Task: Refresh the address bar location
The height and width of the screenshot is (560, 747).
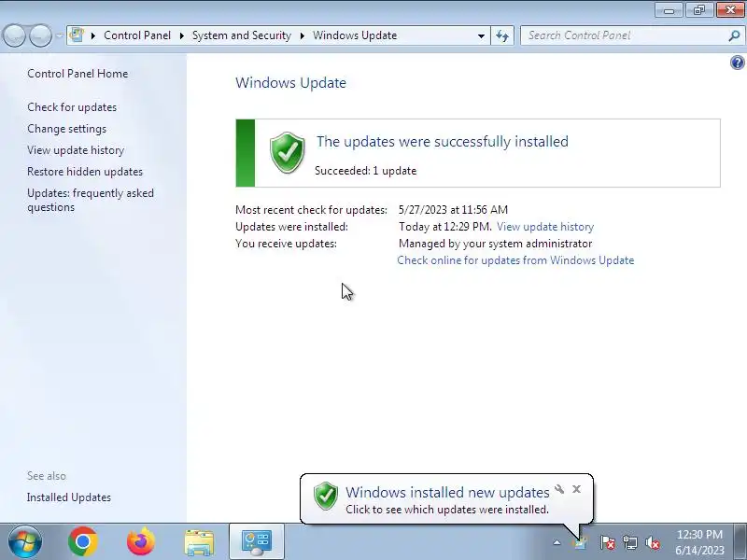Action: coord(502,35)
